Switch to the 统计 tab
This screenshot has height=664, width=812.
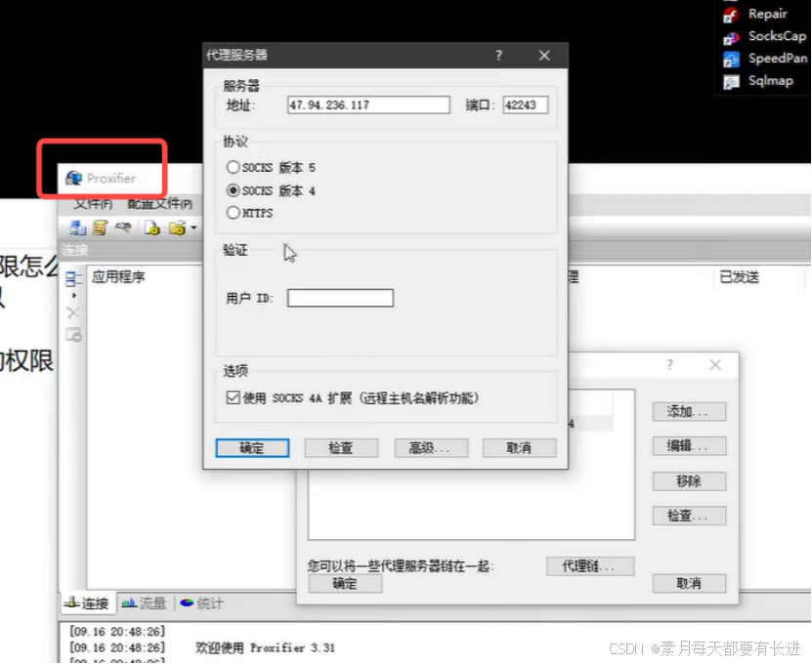[x=201, y=603]
